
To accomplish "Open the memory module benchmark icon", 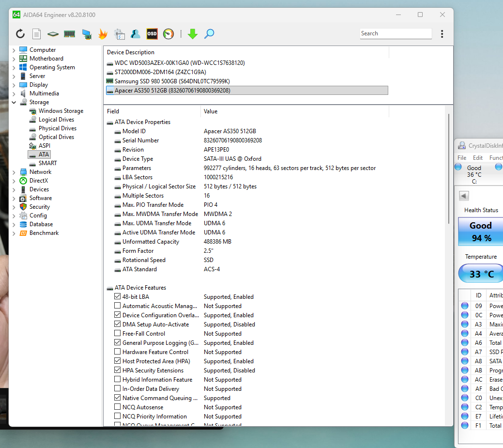I will point(69,34).
